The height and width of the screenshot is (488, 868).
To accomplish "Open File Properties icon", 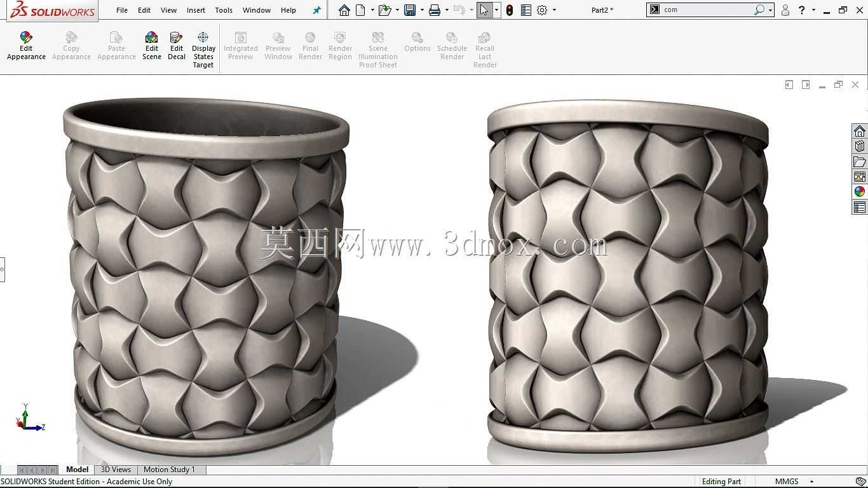I will tap(526, 10).
